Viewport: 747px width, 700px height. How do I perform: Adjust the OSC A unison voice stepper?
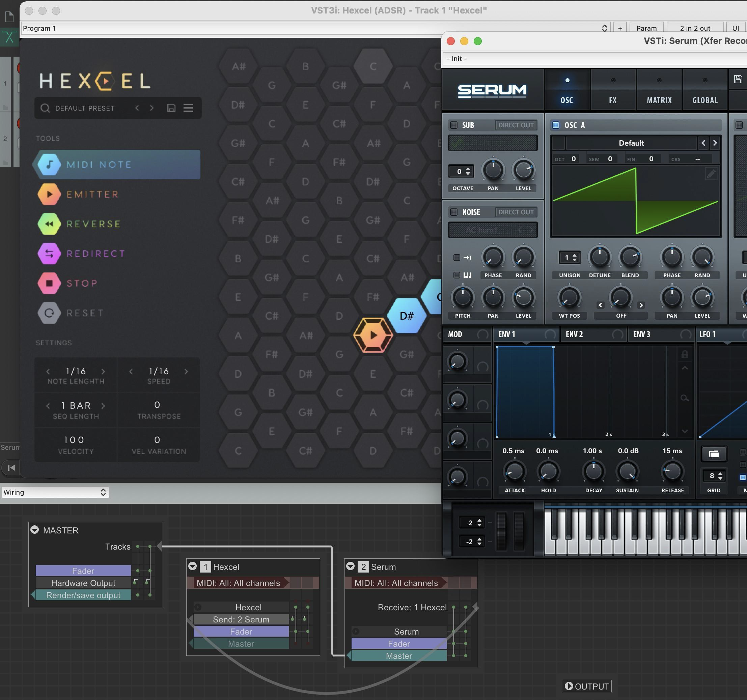click(574, 258)
